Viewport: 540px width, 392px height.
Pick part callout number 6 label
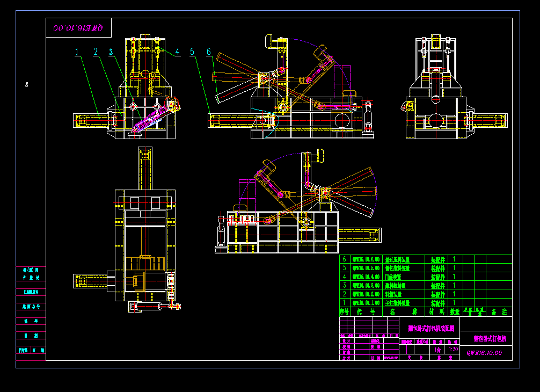209,52
